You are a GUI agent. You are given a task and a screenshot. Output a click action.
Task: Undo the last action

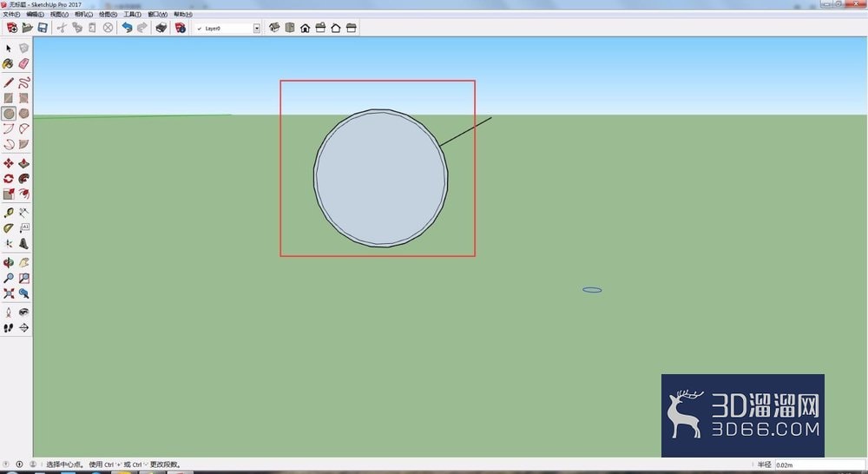coord(127,28)
